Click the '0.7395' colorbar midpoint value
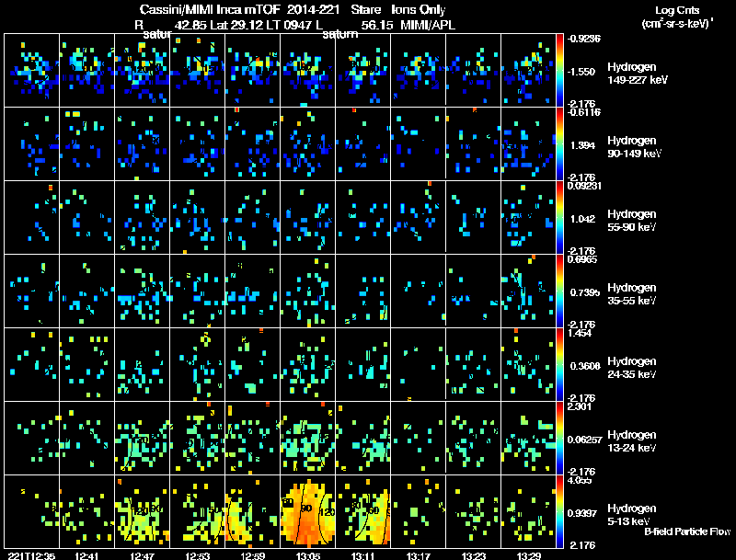736x560 pixels. pos(585,292)
